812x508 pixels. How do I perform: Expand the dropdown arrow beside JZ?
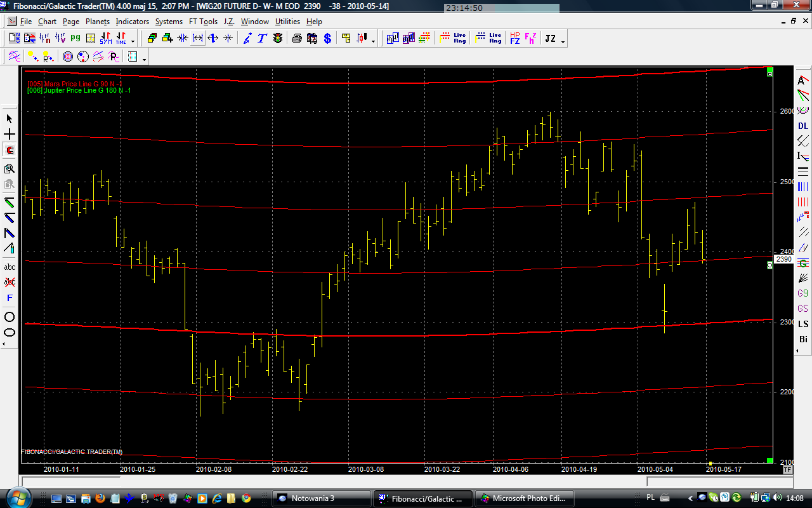point(563,41)
